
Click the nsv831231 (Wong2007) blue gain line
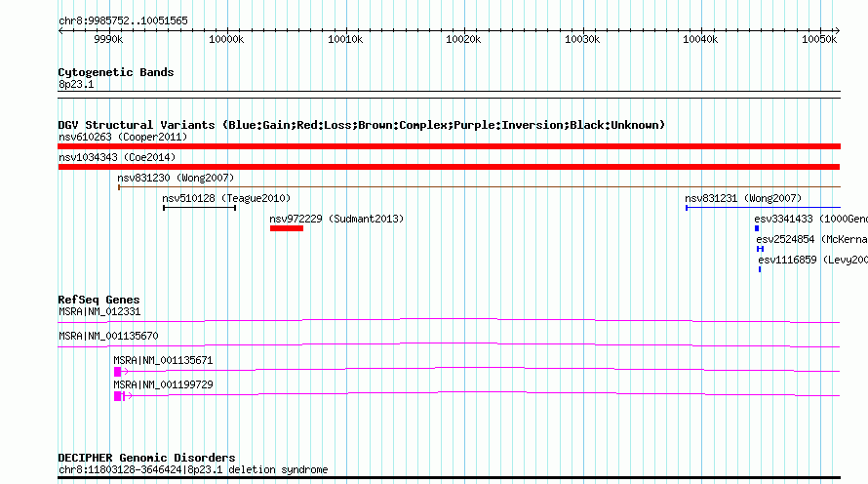(764, 208)
